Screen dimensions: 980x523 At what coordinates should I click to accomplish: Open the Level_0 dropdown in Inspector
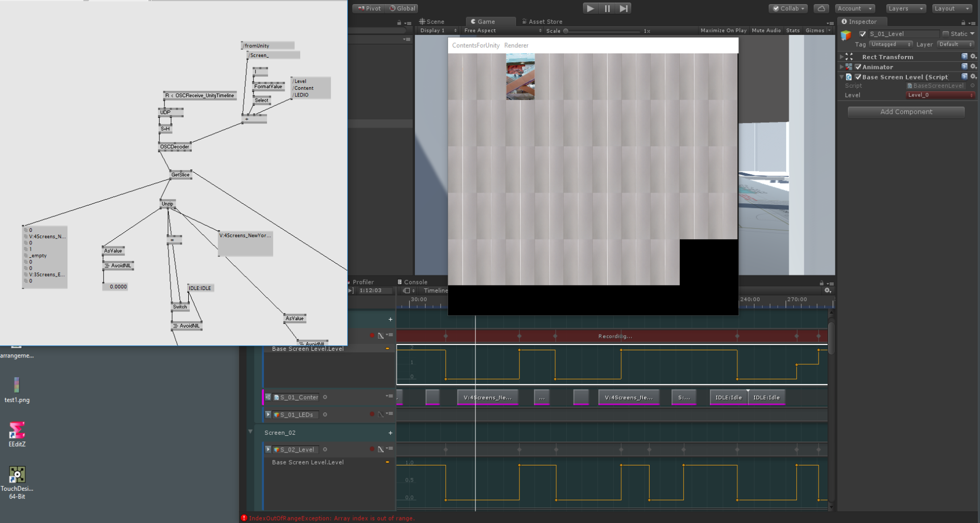[940, 95]
